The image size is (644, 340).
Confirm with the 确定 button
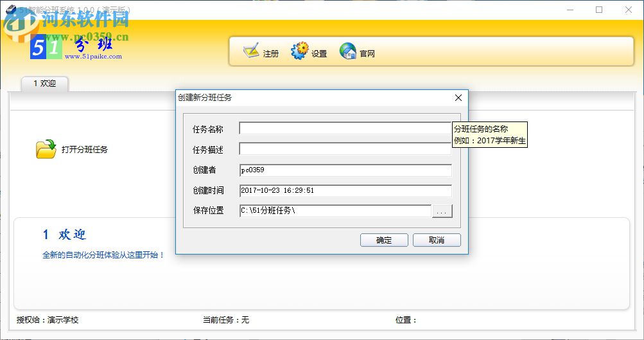tap(384, 240)
